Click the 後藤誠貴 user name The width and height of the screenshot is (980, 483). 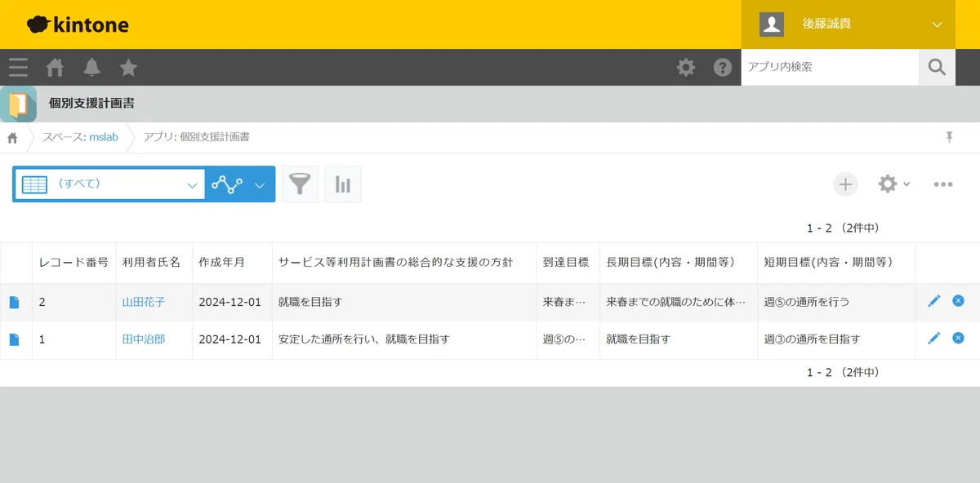(x=826, y=24)
